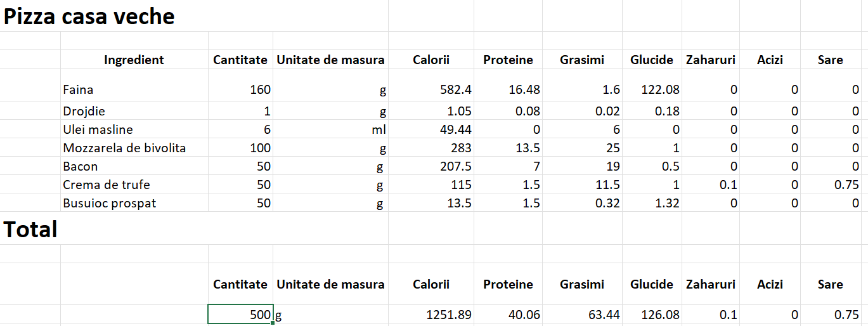This screenshot has width=868, height=326.
Task: Select the total calories cell 1251.89
Action: point(431,315)
